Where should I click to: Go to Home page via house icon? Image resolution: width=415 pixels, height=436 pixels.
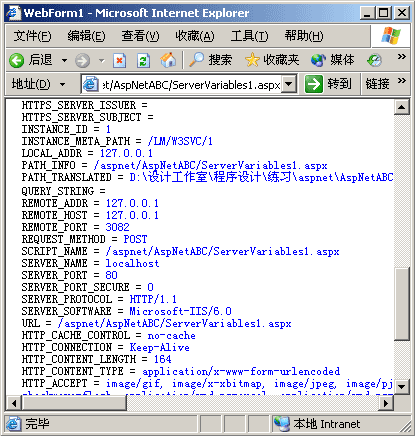168,60
